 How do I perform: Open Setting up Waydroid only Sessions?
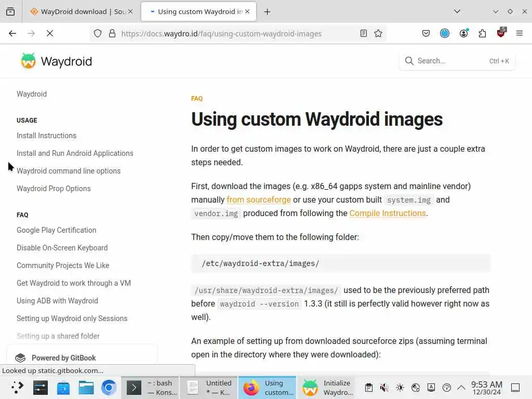72,318
